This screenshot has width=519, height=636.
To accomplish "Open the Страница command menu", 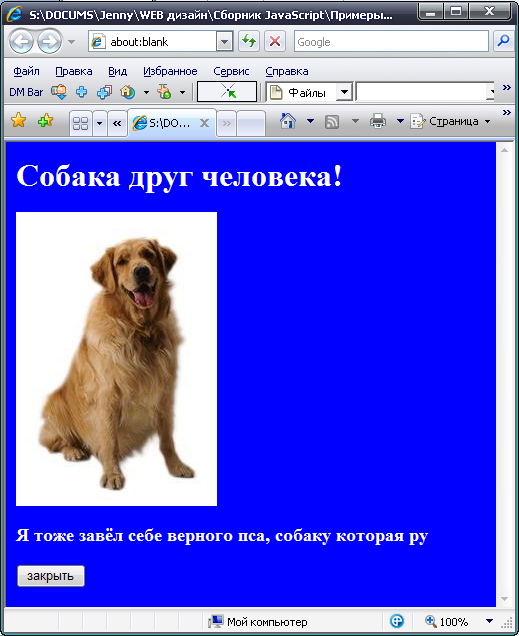I will pyautogui.click(x=450, y=121).
